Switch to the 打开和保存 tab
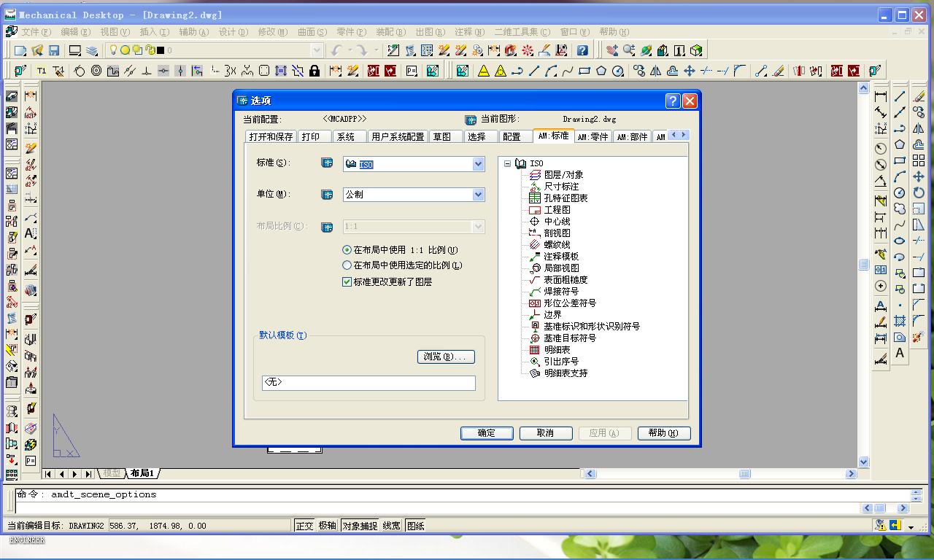The width and height of the screenshot is (934, 560). pos(271,136)
